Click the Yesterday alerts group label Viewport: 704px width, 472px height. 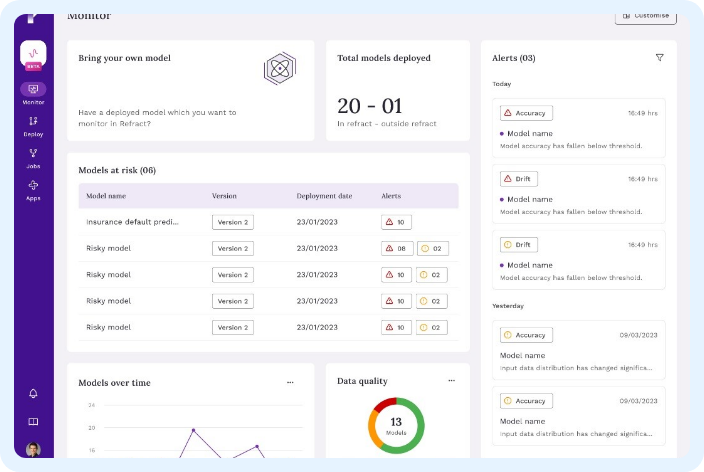click(x=508, y=306)
